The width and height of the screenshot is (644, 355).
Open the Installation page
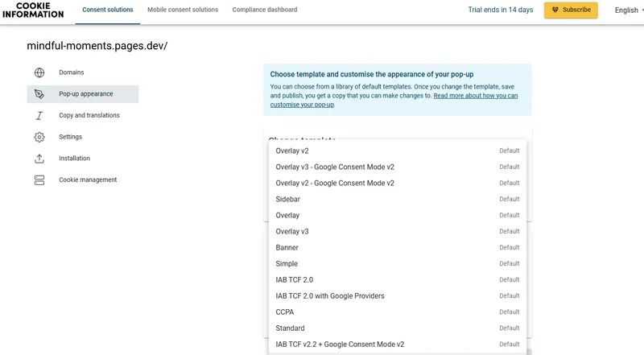click(83, 159)
